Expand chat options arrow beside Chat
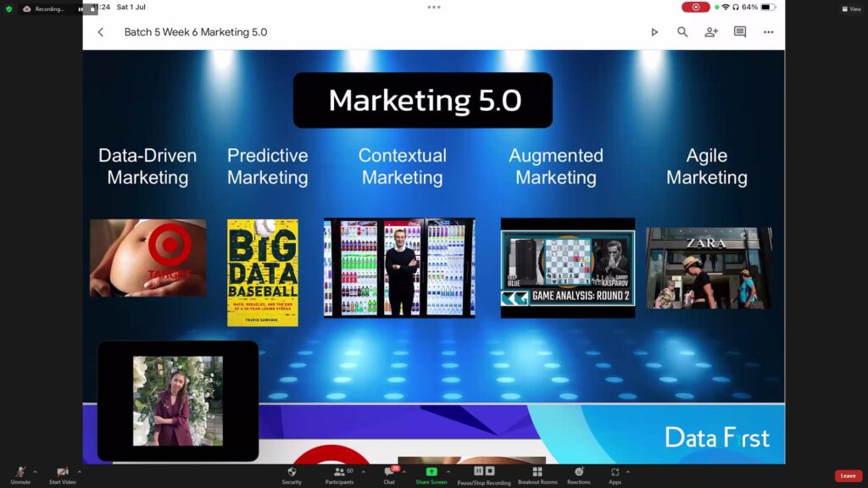868x488 pixels. tap(404, 472)
